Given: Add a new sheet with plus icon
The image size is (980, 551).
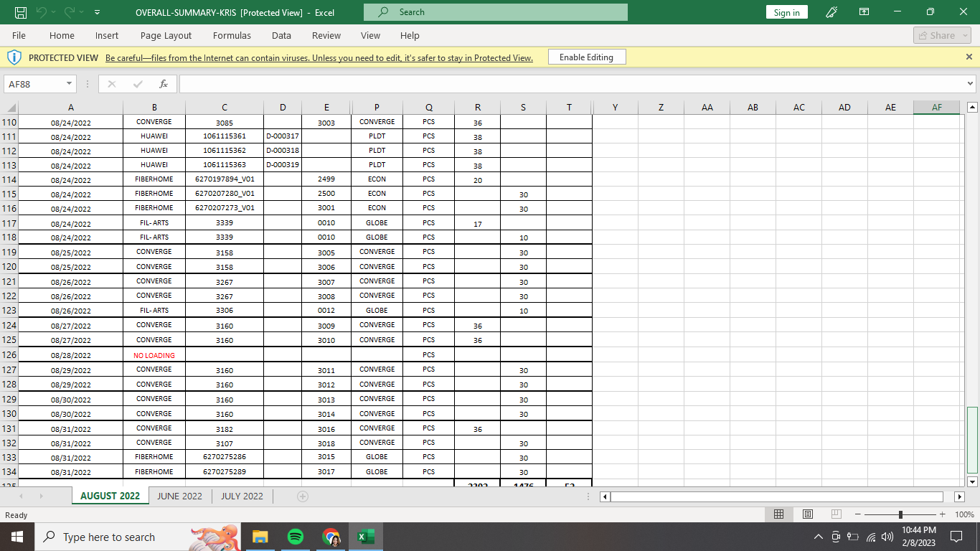Looking at the screenshot, I should point(303,496).
